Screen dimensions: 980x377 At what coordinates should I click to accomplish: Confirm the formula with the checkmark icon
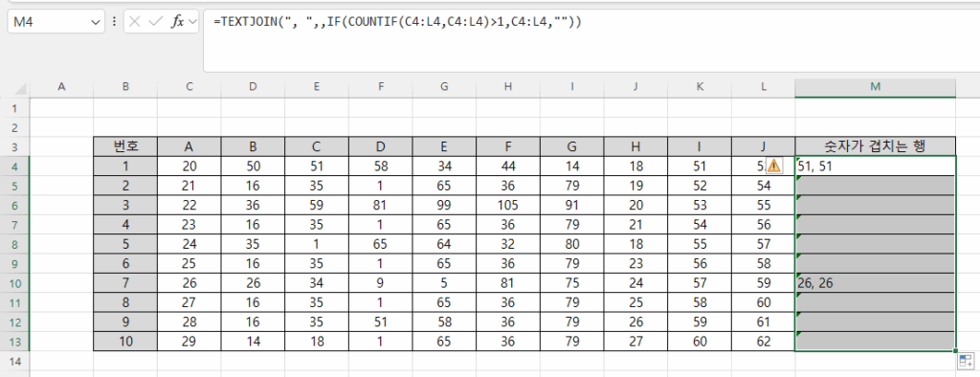point(156,21)
